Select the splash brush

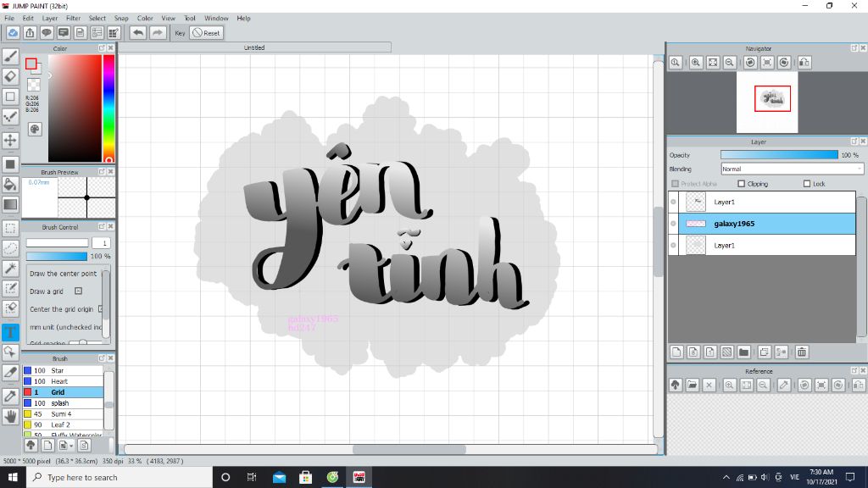(63, 402)
